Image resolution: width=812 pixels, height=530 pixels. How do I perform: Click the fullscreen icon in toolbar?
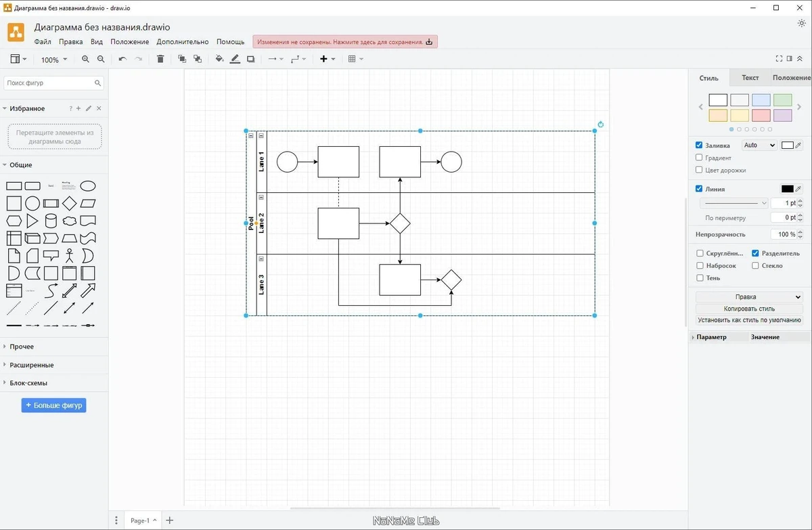click(x=779, y=59)
